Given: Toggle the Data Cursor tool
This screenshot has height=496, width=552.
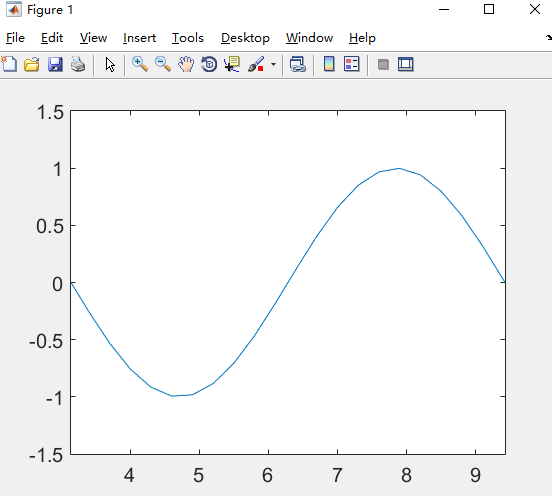Looking at the screenshot, I should click(232, 64).
